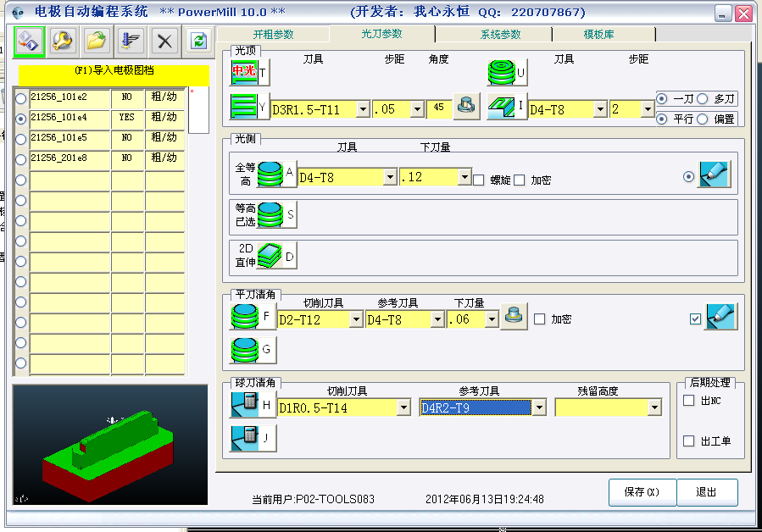Open the 平刀清角 D4-T8 reference tool dropdown

[x=437, y=319]
